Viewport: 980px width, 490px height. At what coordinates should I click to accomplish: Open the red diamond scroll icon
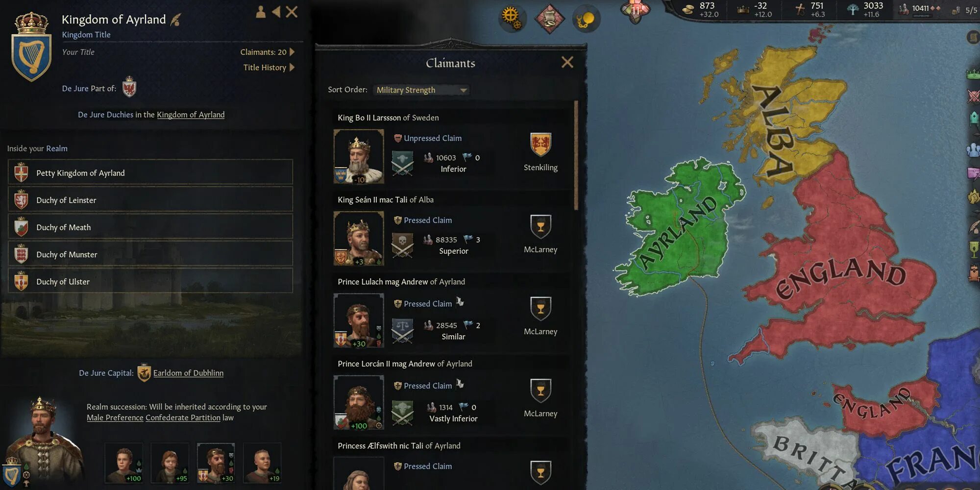549,19
